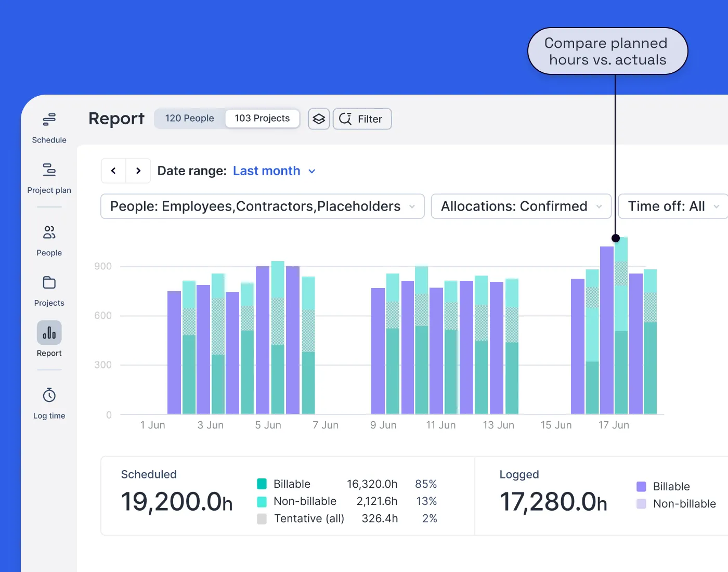Select the Project plan icon

48,169
